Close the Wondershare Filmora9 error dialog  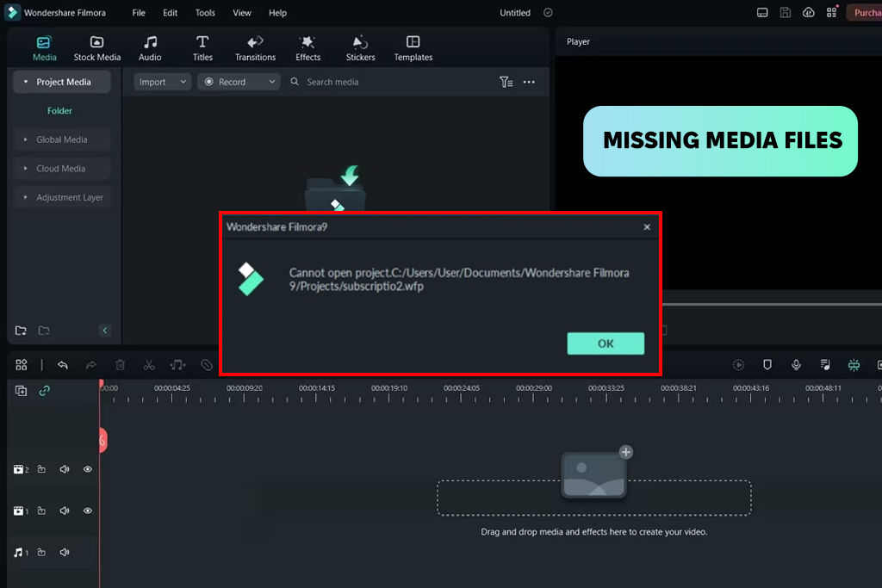pyautogui.click(x=647, y=226)
